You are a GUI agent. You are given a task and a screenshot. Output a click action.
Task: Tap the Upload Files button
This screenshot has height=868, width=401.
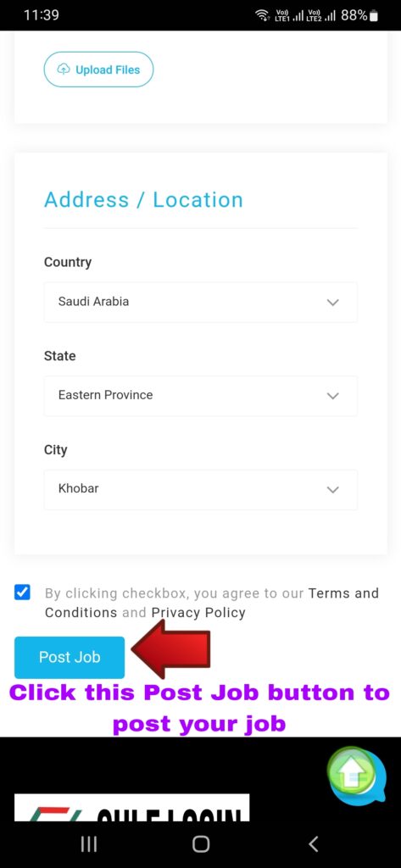pos(98,70)
